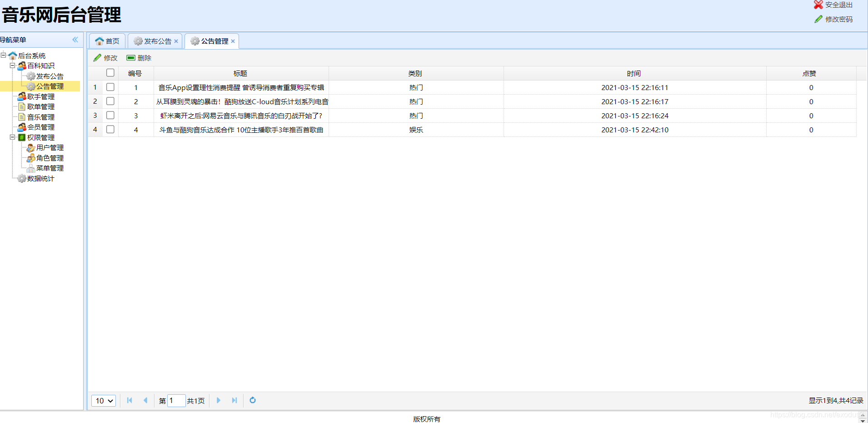Click the 会员管理 people icon
The image size is (868, 423).
[x=22, y=127]
